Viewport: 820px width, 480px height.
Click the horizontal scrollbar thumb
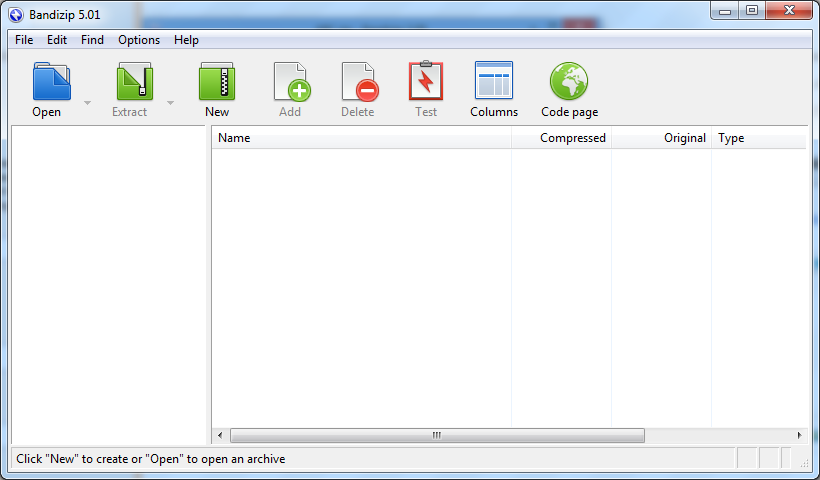[437, 435]
